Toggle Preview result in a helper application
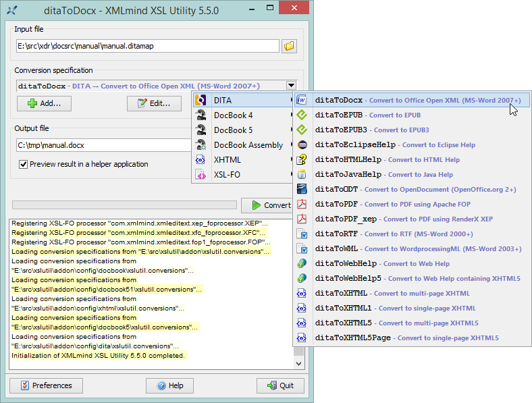This screenshot has width=532, height=403. tap(23, 165)
